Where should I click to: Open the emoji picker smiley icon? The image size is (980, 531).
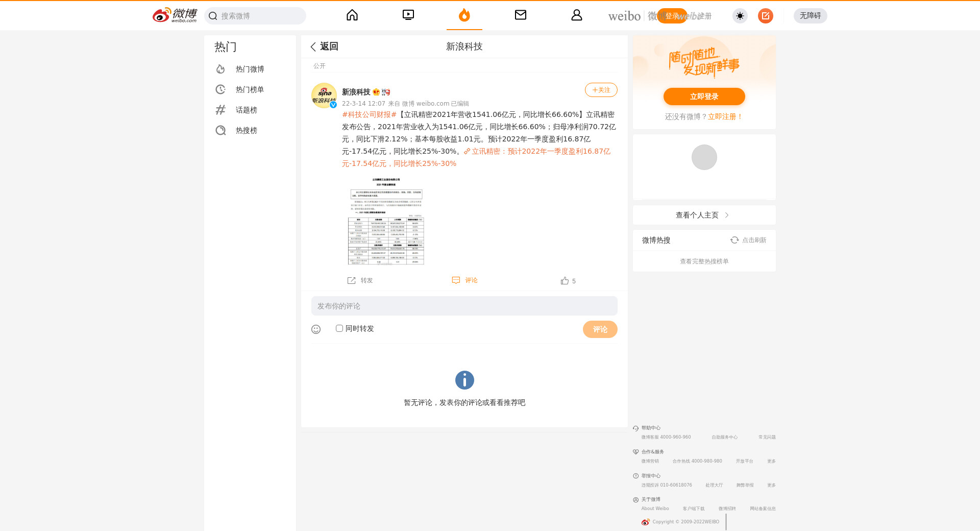pos(316,329)
